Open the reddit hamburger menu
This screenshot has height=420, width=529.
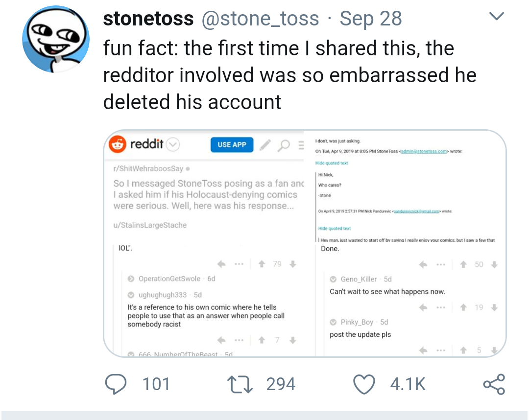[x=301, y=145]
